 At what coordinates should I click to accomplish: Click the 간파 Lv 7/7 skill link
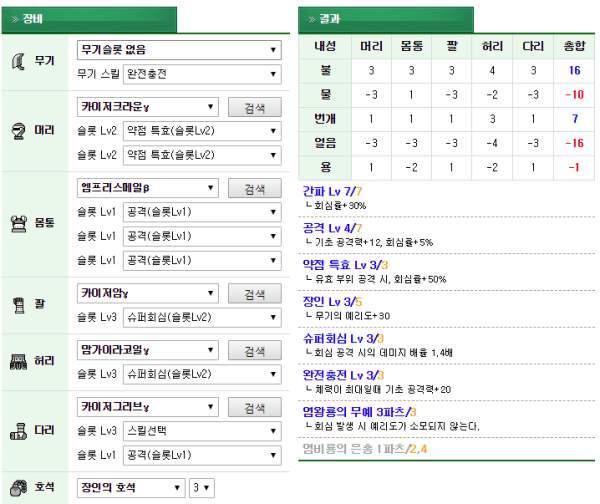[332, 191]
